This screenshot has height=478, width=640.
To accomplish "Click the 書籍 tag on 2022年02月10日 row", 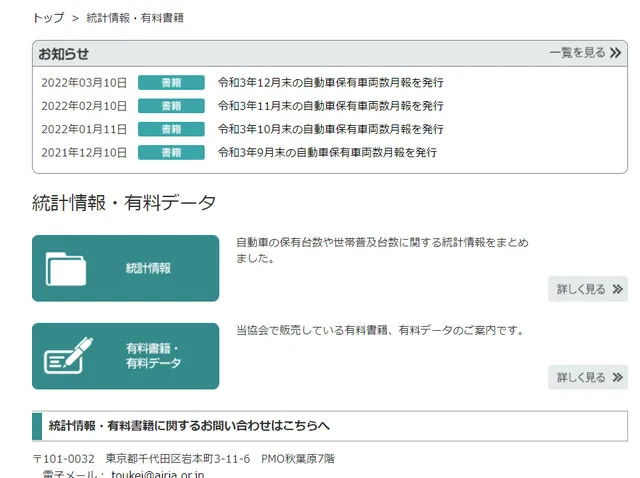I will click(171, 106).
